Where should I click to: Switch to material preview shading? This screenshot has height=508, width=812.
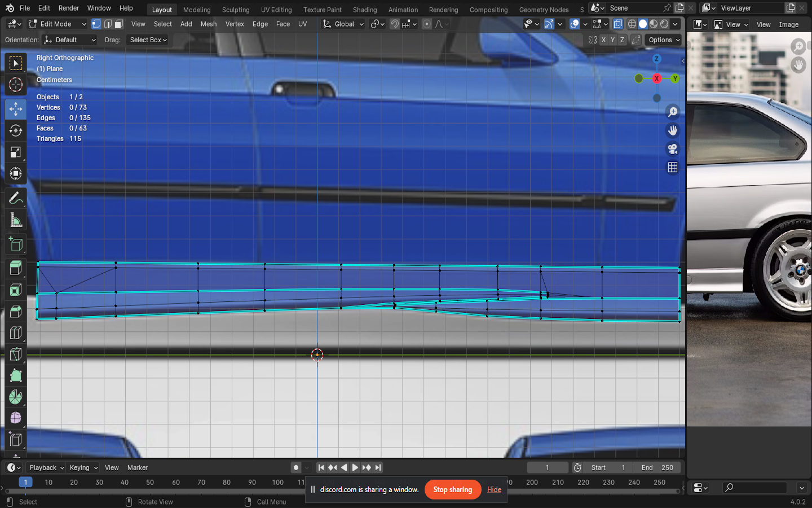654,24
